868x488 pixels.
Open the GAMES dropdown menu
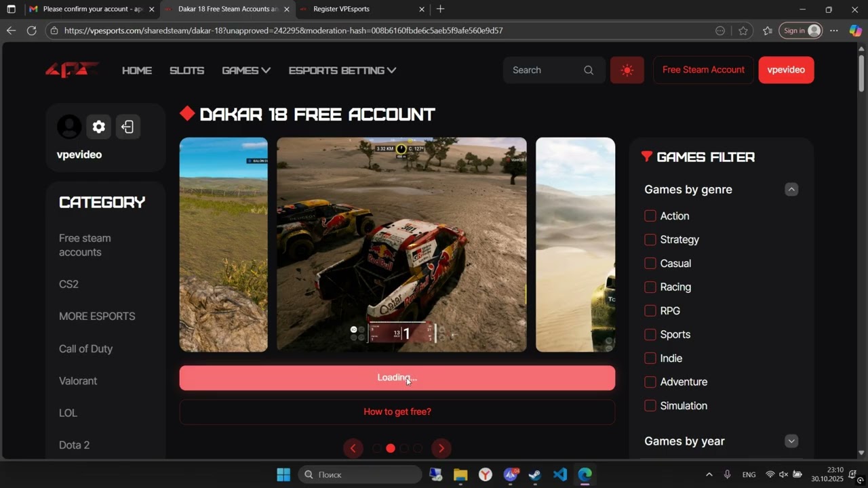(x=246, y=70)
